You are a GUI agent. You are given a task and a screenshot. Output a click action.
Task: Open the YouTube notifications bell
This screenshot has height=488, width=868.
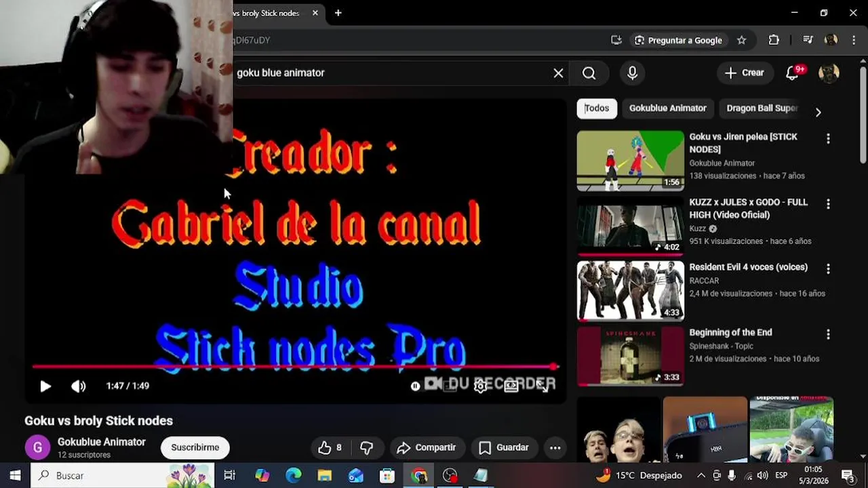(793, 73)
